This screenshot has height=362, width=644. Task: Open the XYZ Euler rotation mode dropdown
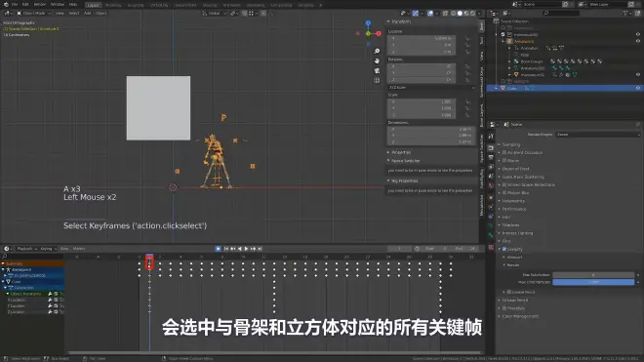pos(431,88)
